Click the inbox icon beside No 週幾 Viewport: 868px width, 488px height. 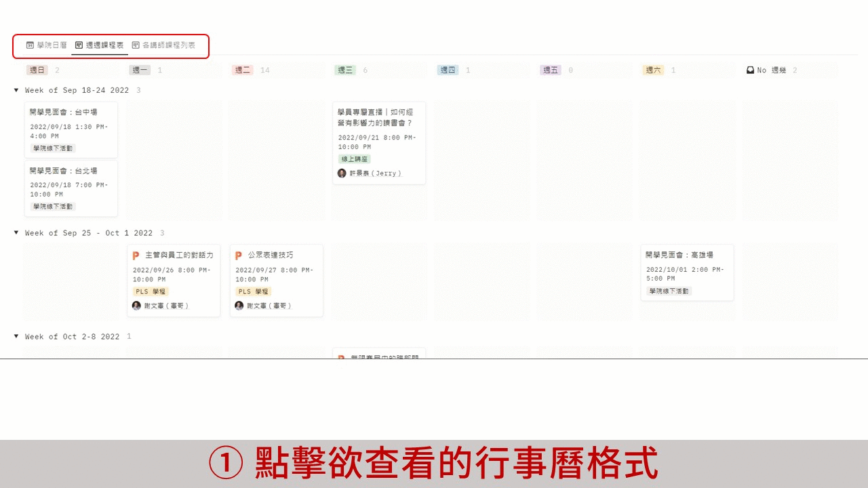click(750, 70)
